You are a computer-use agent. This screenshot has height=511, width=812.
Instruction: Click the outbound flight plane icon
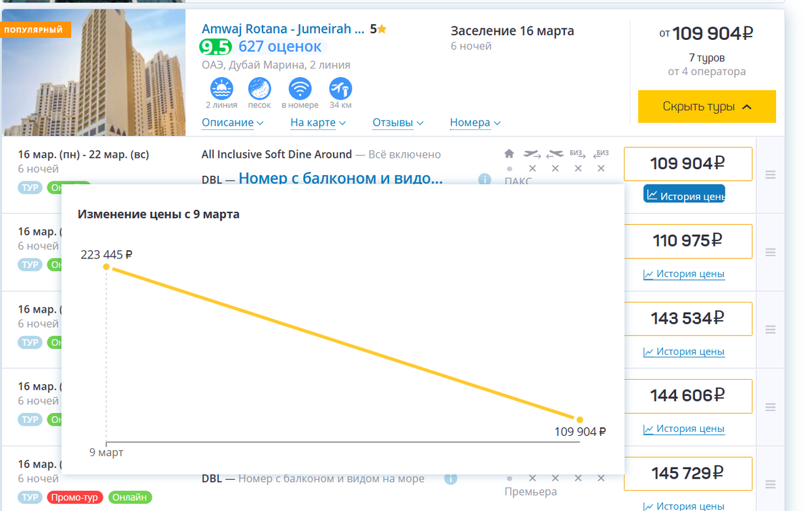533,154
